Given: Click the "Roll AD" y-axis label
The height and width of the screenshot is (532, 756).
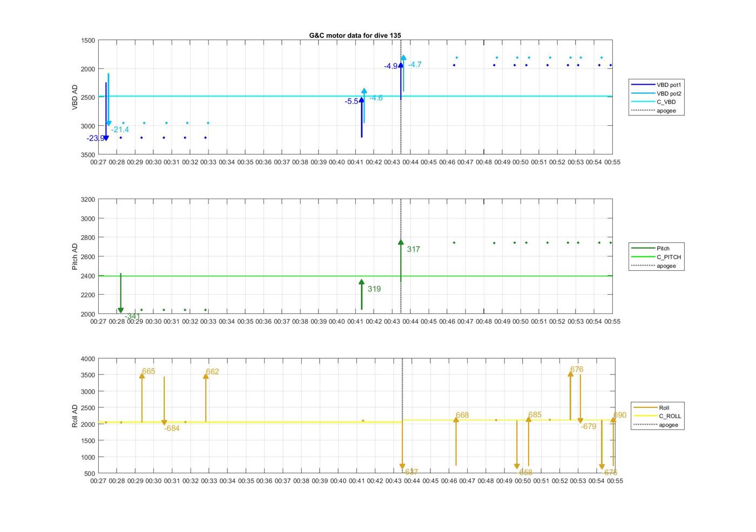Looking at the screenshot, I should point(75,416).
